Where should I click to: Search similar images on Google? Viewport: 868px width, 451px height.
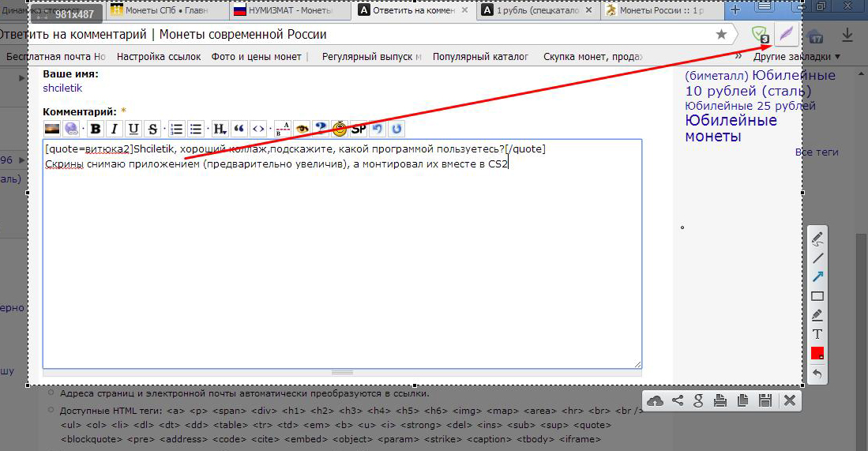click(x=699, y=400)
